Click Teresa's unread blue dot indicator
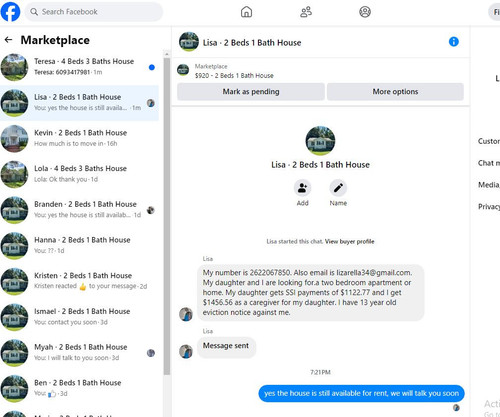The height and width of the screenshot is (417, 500). point(152,67)
